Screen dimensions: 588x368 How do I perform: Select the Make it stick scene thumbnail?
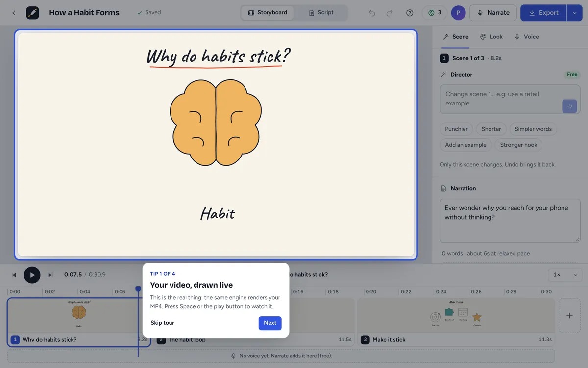click(456, 321)
